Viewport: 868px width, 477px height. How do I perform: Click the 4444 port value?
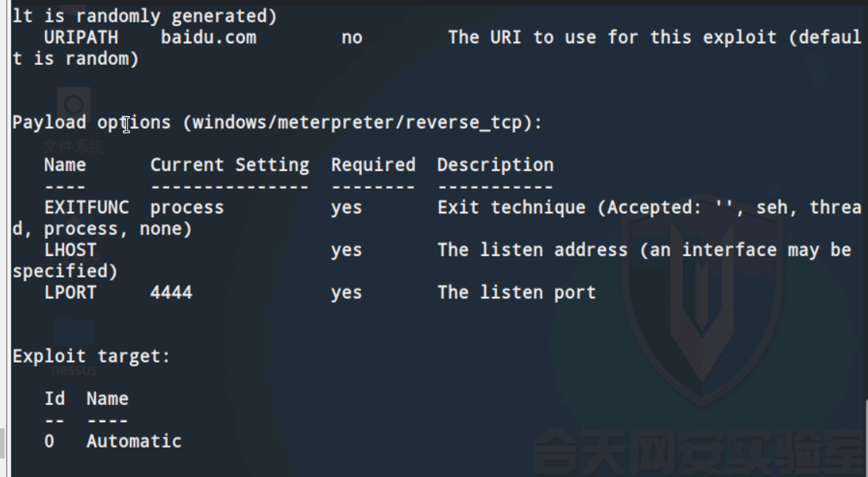click(x=171, y=292)
